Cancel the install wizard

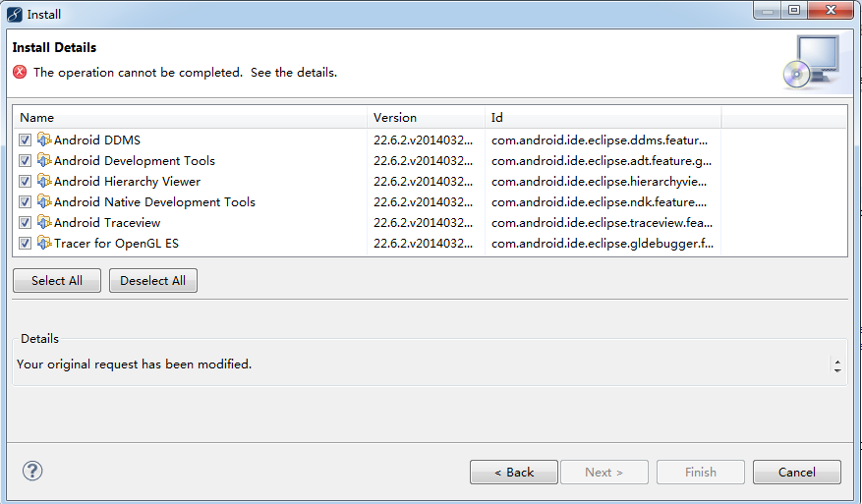[x=796, y=473]
